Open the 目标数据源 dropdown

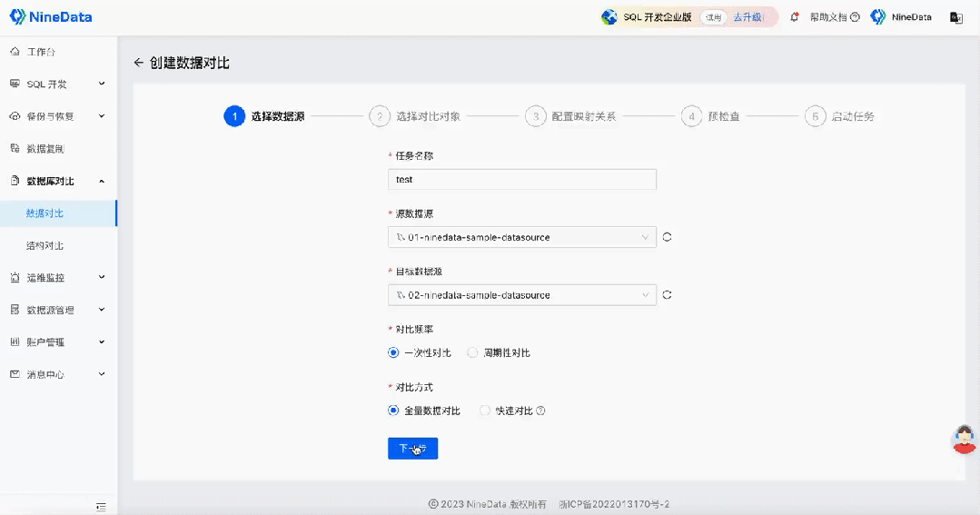pyautogui.click(x=522, y=295)
